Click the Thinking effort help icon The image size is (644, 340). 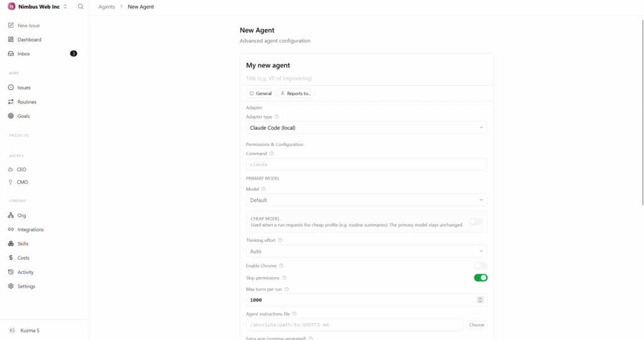pyautogui.click(x=280, y=240)
